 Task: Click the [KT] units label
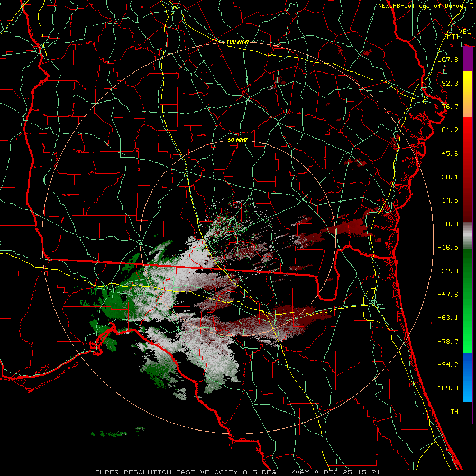point(451,36)
